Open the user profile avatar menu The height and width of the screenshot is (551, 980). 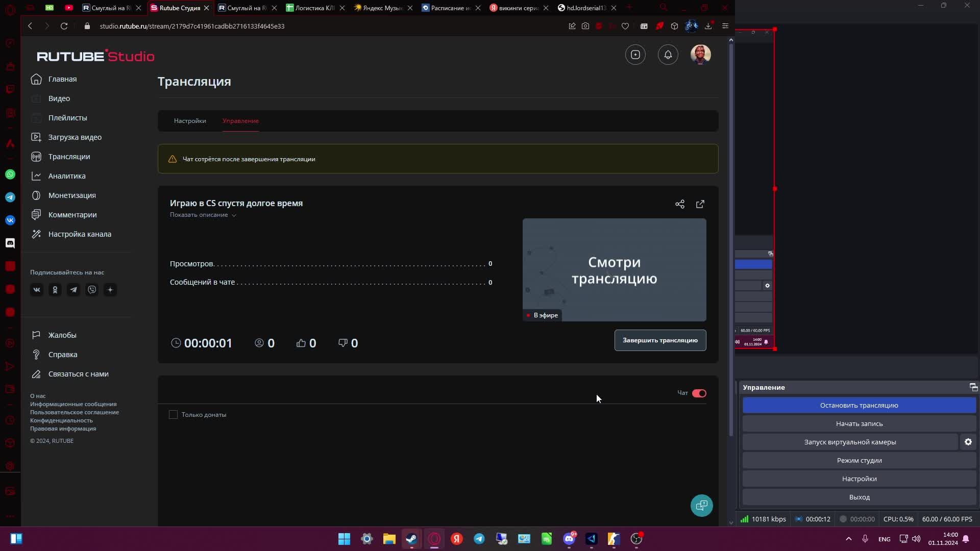(x=700, y=55)
